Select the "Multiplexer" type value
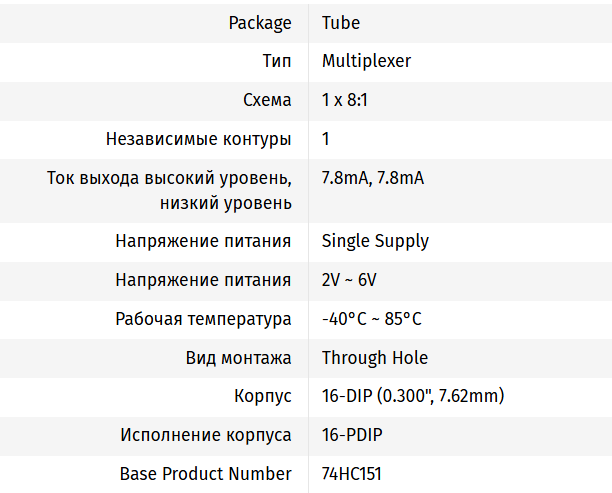Screen dimensions: 612x493 [366, 61]
